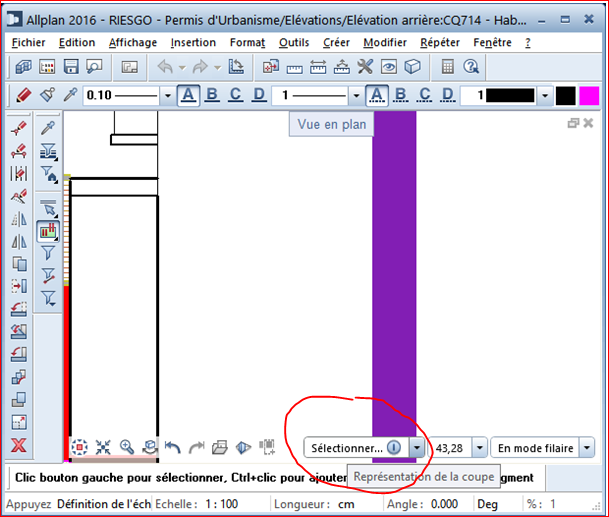The height and width of the screenshot is (517, 609).
Task: Click the 3D cube icon in toolbar
Action: click(x=412, y=67)
